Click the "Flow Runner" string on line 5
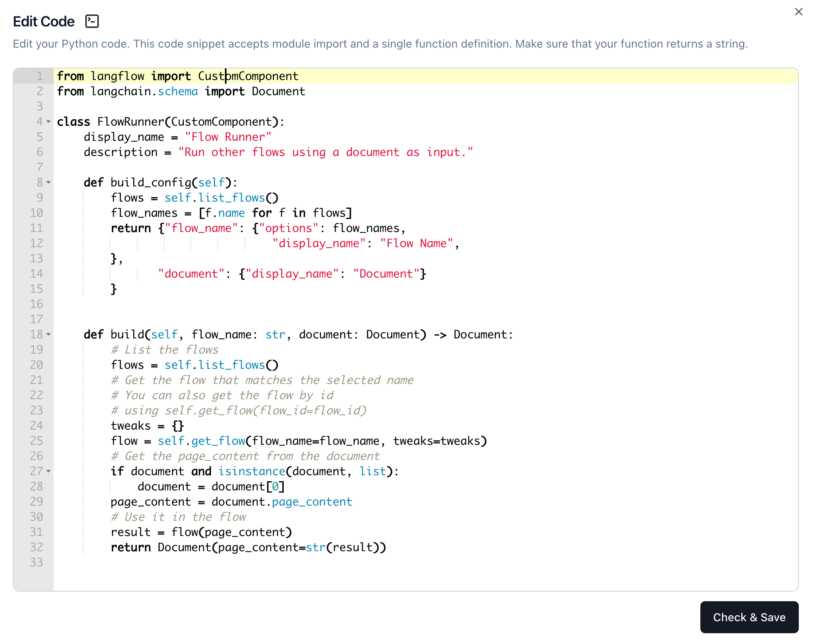 tap(228, 137)
